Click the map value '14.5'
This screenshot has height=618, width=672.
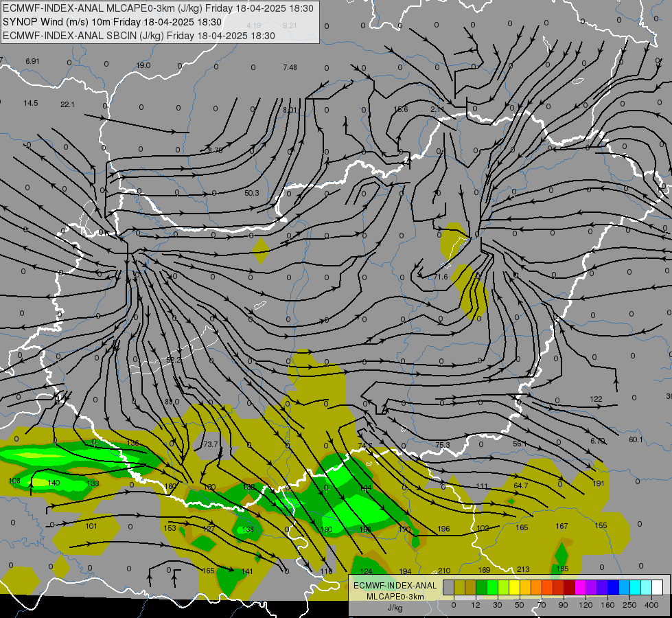pyautogui.click(x=31, y=104)
